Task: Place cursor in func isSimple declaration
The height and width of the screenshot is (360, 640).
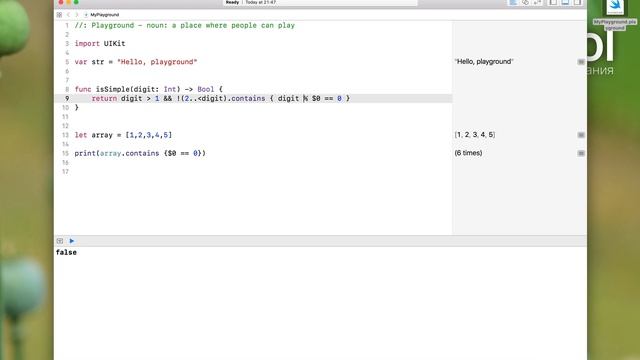Action: pos(149,89)
